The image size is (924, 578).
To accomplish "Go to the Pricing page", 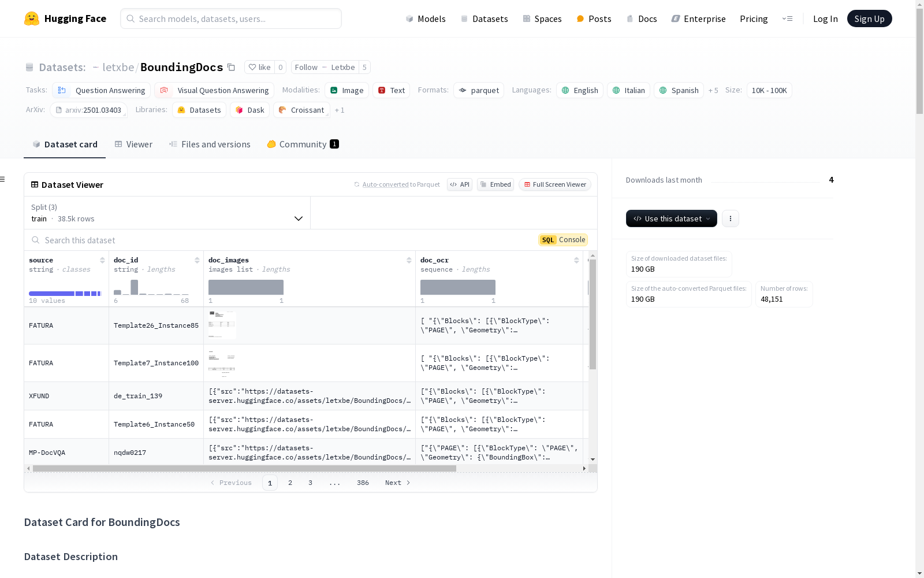I will [754, 18].
